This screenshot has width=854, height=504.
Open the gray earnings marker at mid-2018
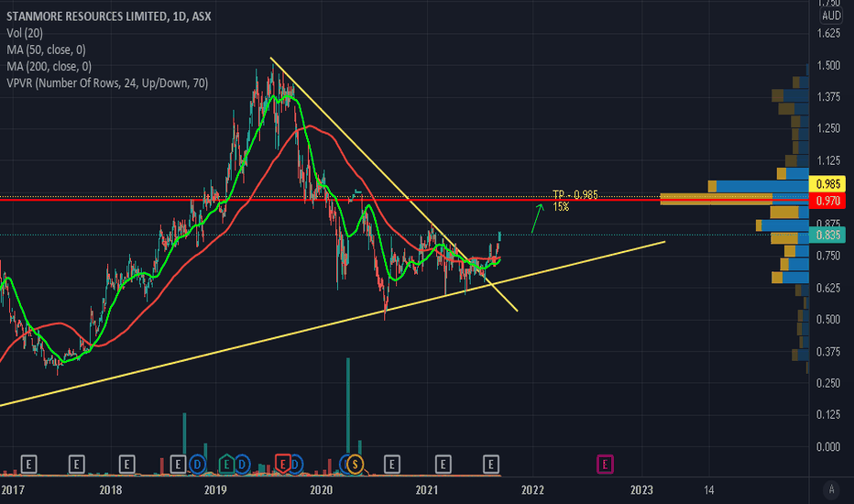click(178, 465)
